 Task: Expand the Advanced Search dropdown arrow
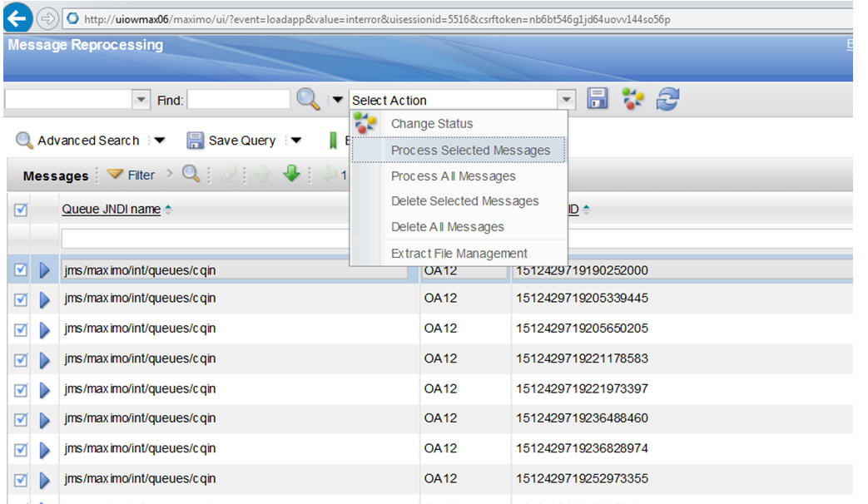159,141
